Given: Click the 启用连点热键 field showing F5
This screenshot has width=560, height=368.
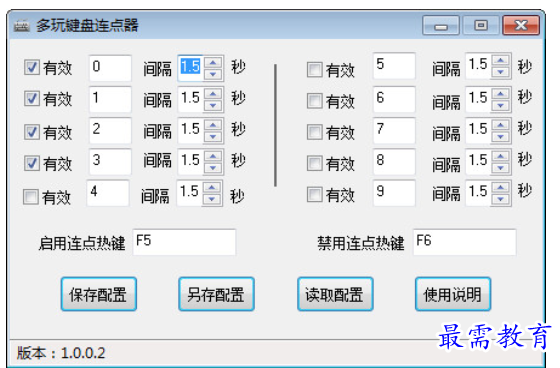Looking at the screenshot, I should [184, 242].
